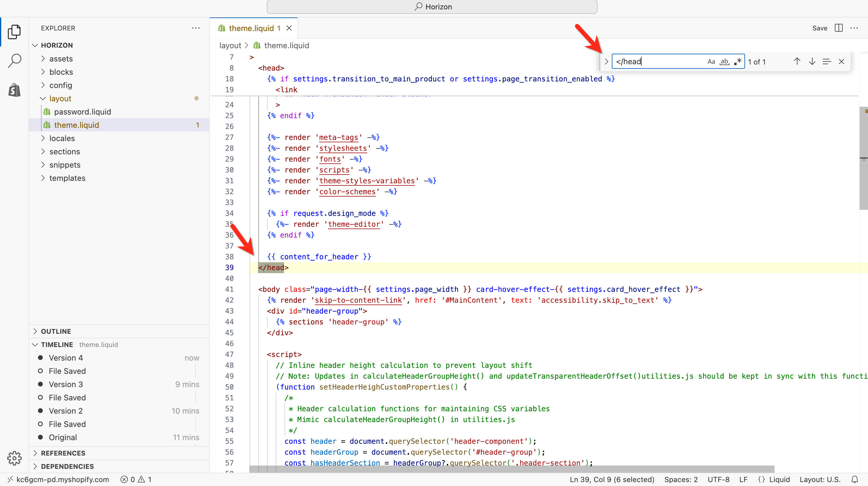Toggle Match Whole Word option
Screen dimensions: 868x486
(725, 62)
